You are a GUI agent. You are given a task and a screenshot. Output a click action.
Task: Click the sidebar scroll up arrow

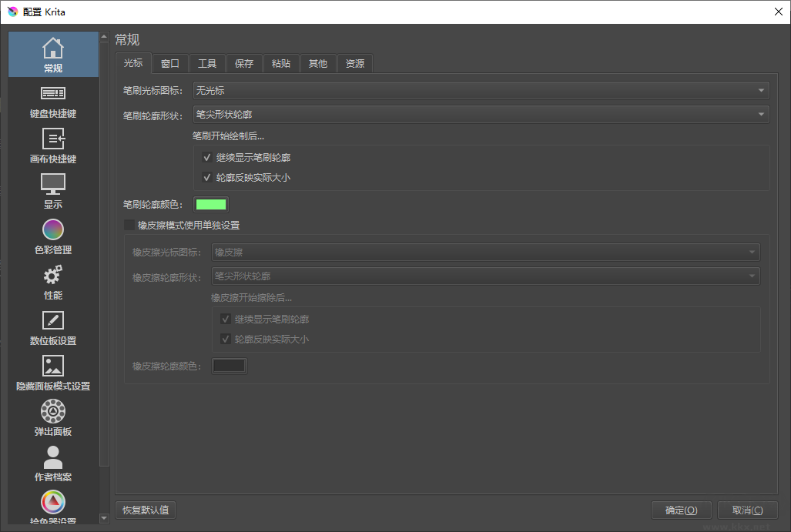[x=105, y=36]
